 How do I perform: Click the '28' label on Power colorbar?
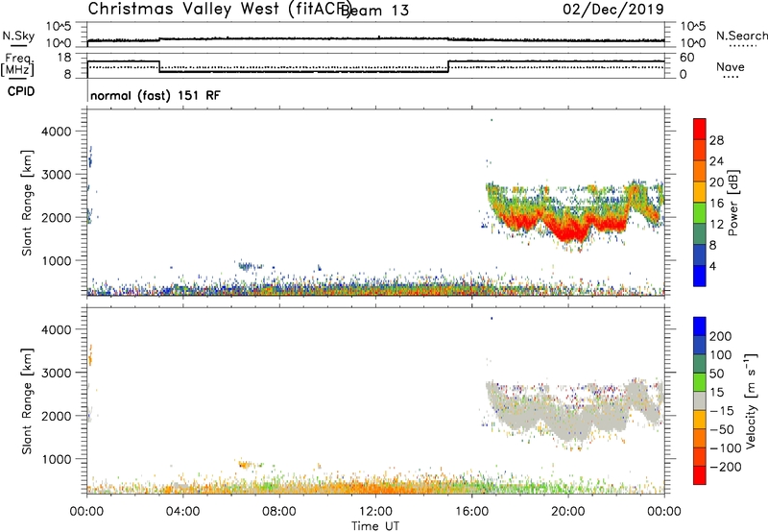(716, 140)
